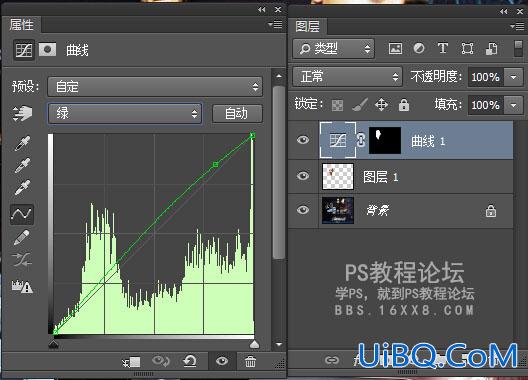
Task: Select the 图层 tab
Action: 307,26
